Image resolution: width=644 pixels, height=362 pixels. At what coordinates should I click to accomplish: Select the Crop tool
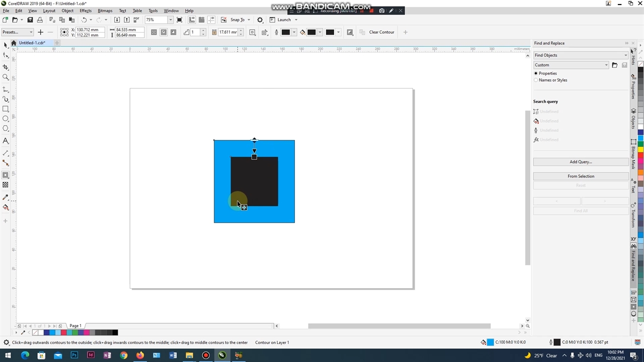tap(6, 67)
